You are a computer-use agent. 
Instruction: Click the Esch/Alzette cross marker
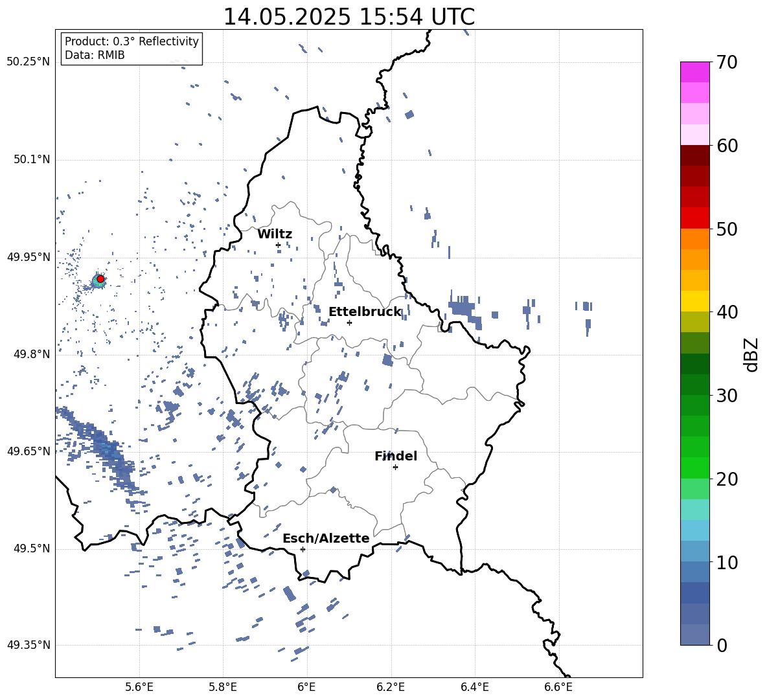[303, 549]
